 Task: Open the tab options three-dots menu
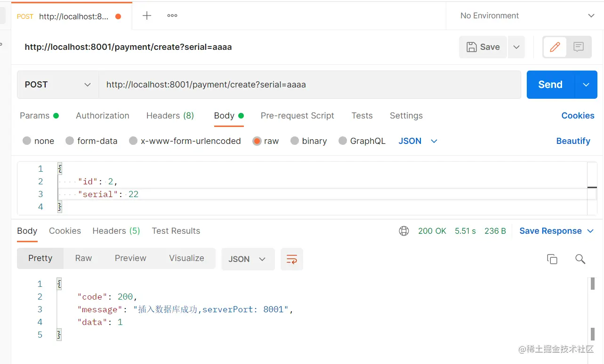pos(172,16)
